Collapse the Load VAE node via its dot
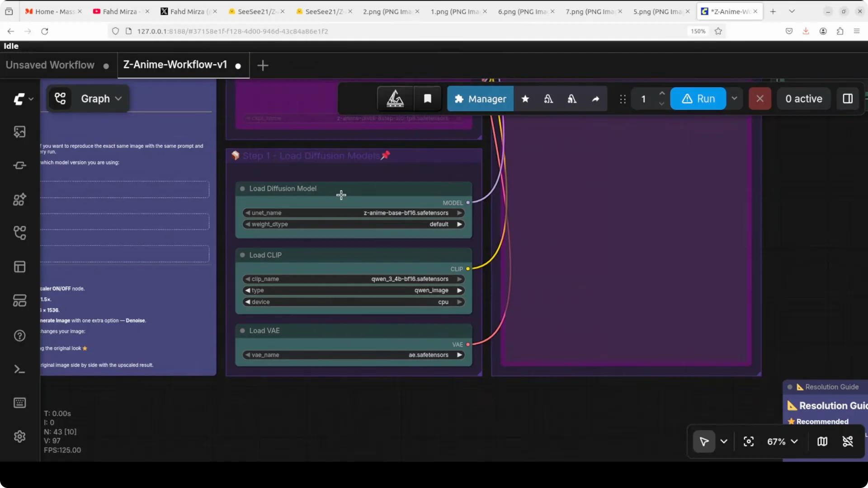 [x=242, y=331]
